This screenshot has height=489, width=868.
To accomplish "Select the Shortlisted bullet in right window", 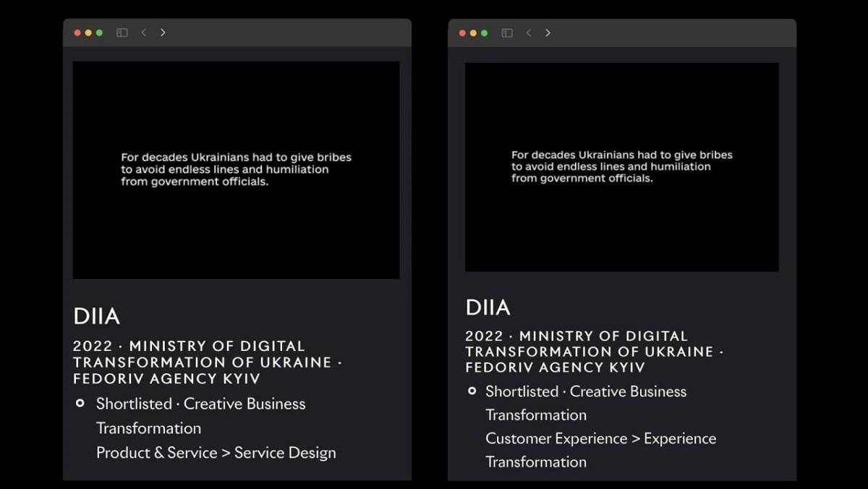I will [472, 391].
